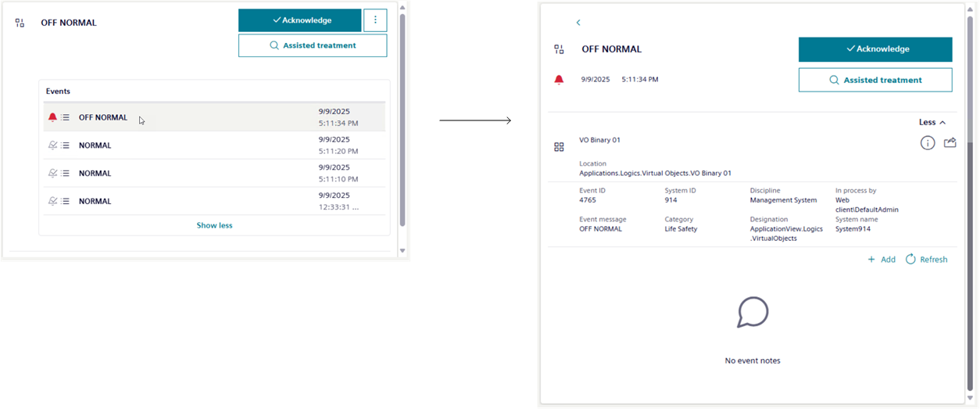This screenshot has width=980, height=409.
Task: Click the three-dot more options button
Action: [x=375, y=20]
